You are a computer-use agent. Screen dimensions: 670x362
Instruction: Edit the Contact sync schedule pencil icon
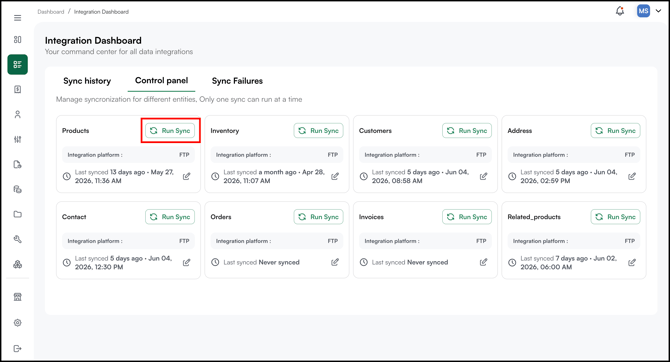[x=186, y=262]
